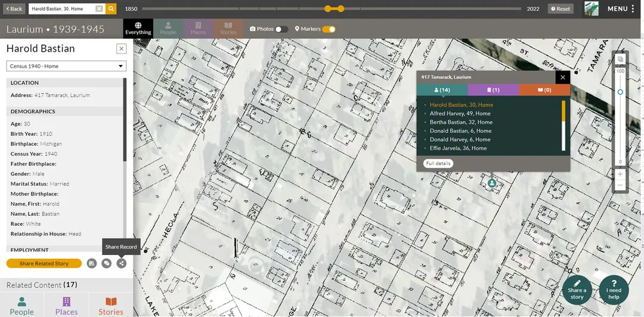The height and width of the screenshot is (317, 644).
Task: Select Harold Bastian, 30, Home in list
Action: 461,105
